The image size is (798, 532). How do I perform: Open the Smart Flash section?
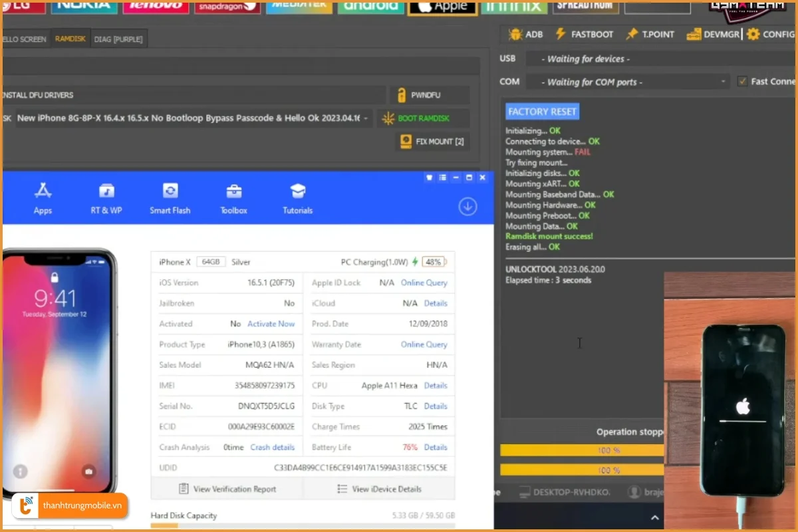tap(170, 199)
